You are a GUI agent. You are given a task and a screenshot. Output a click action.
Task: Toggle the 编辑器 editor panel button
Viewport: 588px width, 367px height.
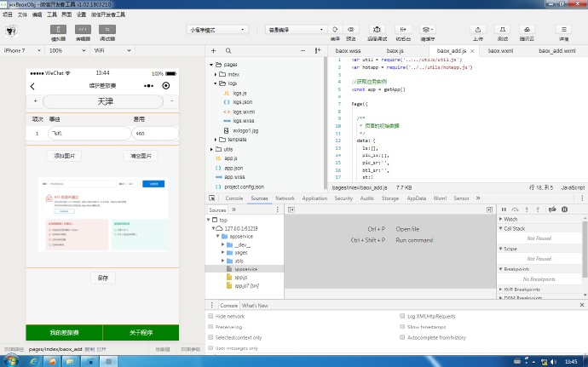coord(83,30)
